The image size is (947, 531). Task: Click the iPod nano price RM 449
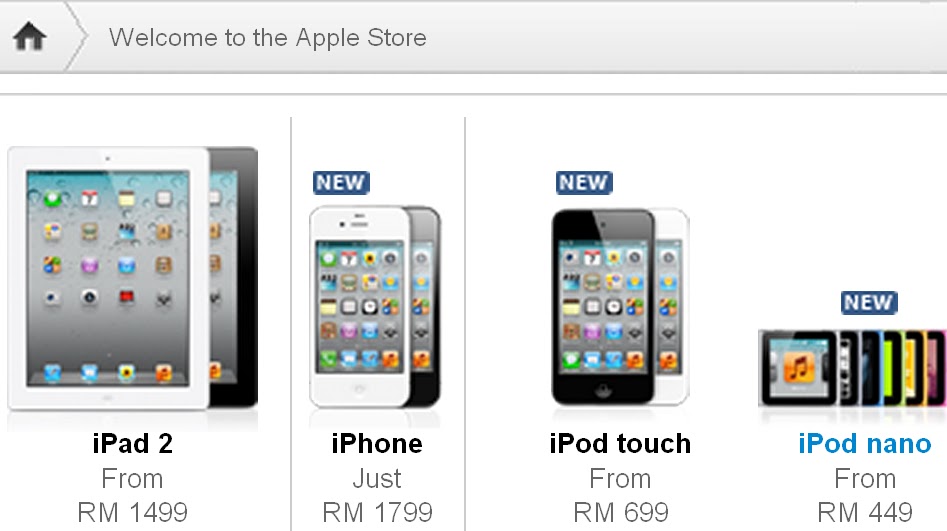click(865, 512)
